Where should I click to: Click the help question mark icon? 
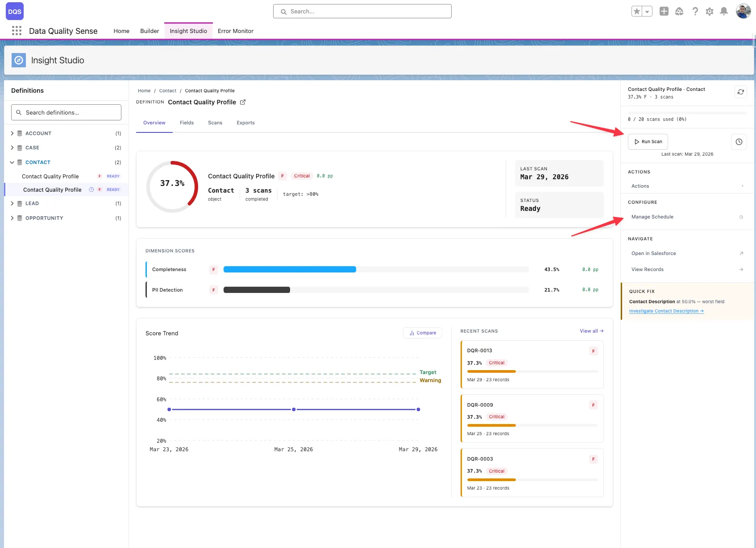coord(695,12)
